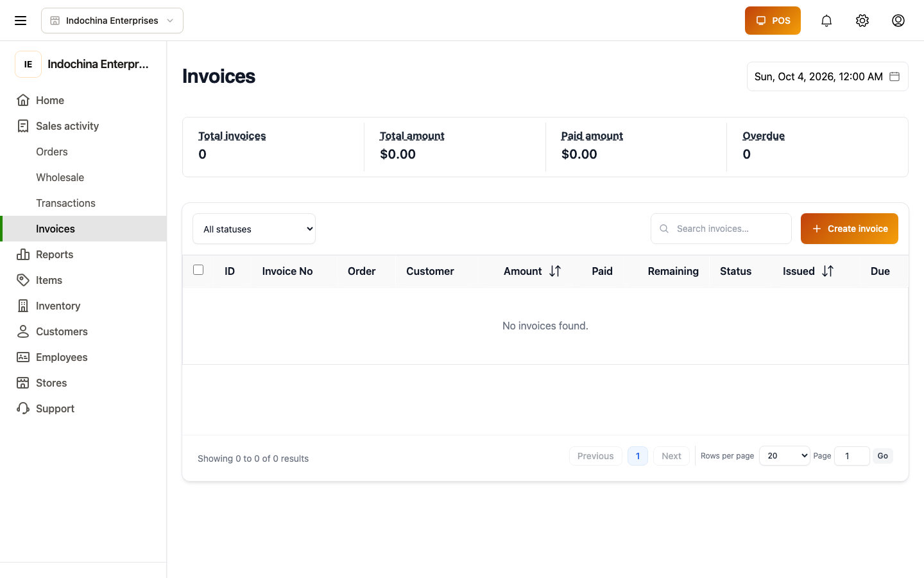The height and width of the screenshot is (578, 924).
Task: Launch the POS button
Action: (773, 21)
